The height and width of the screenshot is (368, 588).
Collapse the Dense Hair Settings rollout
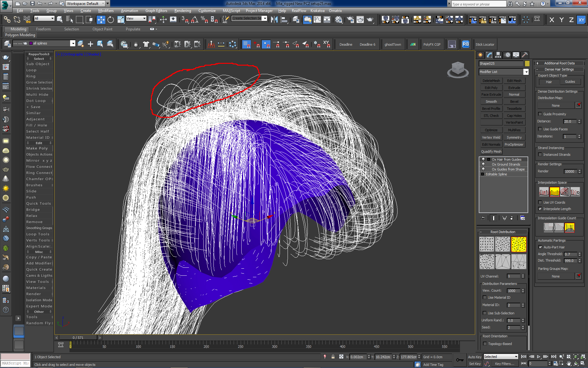click(x=559, y=69)
